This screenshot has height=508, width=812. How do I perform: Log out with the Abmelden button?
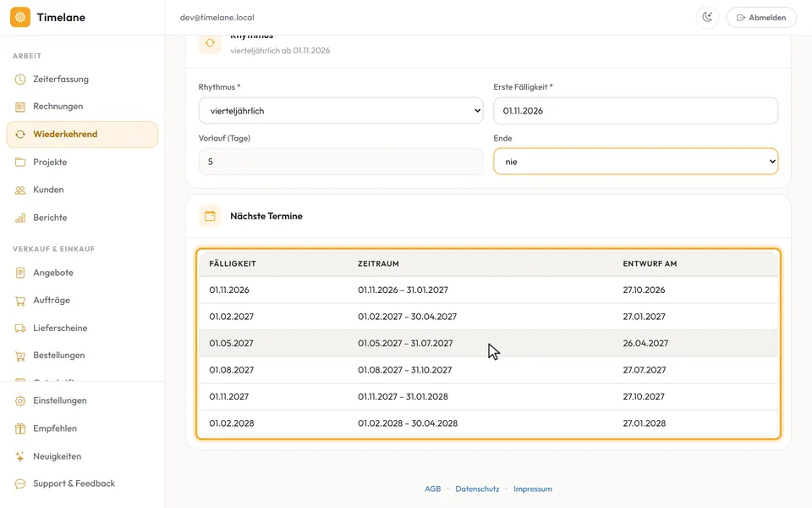click(x=761, y=17)
